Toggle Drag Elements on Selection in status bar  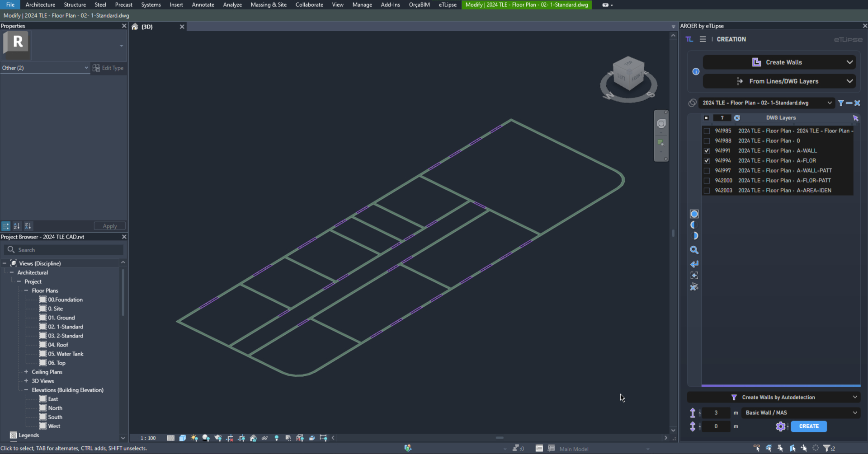[804, 448]
